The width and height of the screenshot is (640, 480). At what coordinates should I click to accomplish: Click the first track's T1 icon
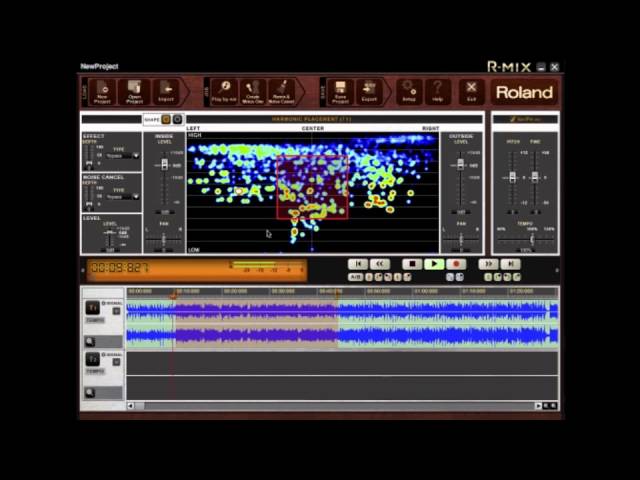(93, 307)
